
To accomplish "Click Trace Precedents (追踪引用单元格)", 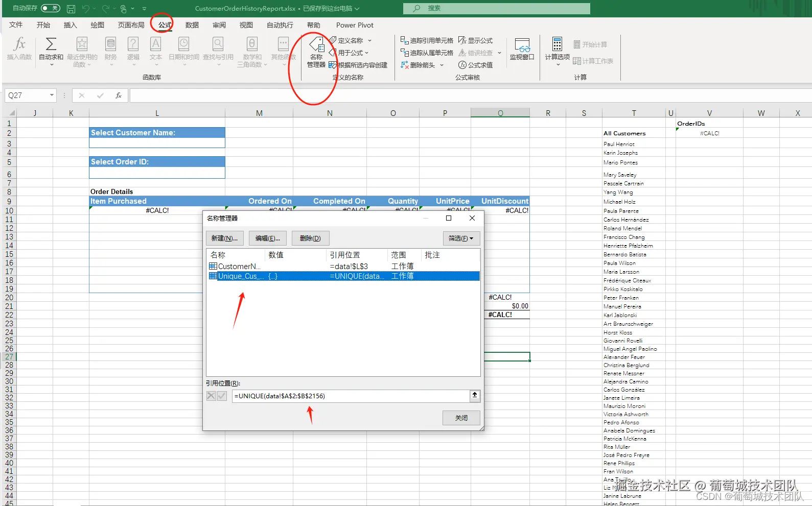I will [427, 40].
